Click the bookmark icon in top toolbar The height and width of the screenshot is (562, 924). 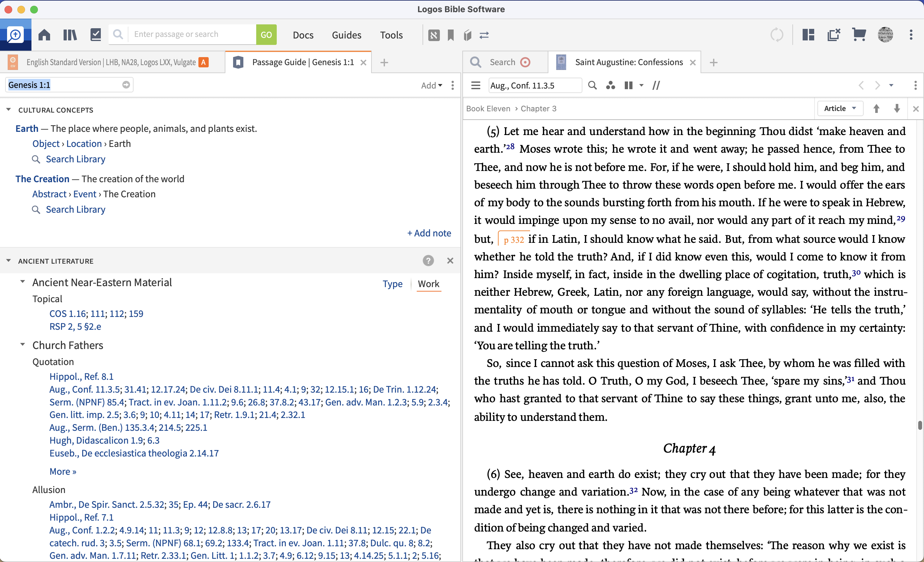pyautogui.click(x=451, y=35)
